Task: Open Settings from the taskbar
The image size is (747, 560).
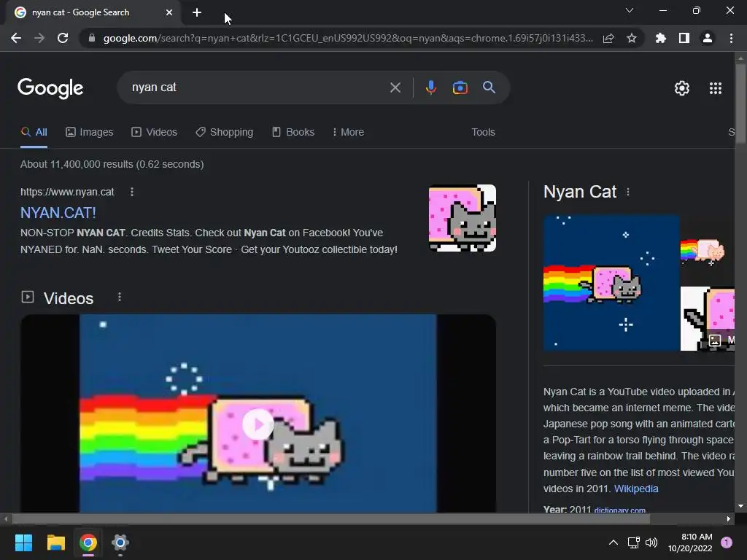Action: (x=120, y=542)
